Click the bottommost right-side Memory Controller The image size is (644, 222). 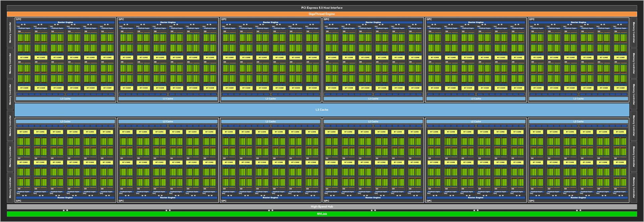tap(634, 187)
